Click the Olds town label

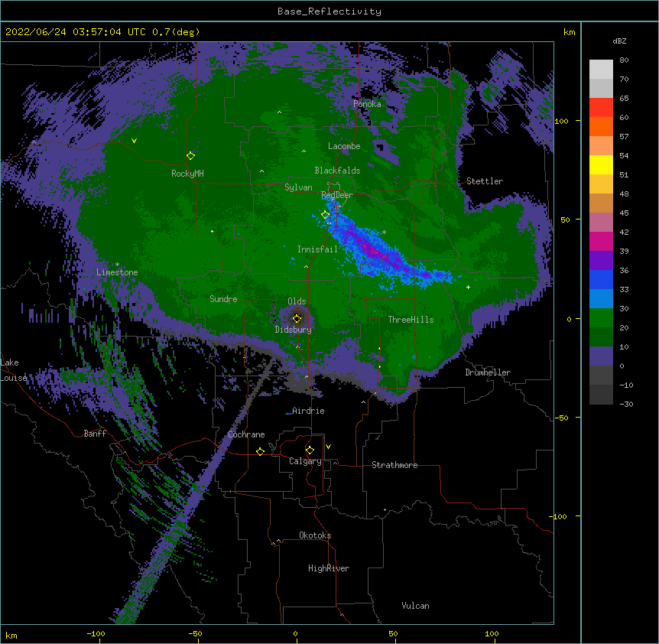click(x=297, y=301)
